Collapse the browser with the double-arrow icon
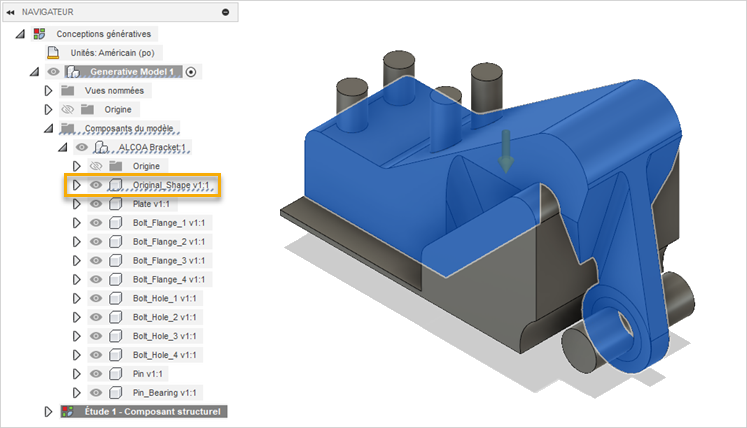The height and width of the screenshot is (428, 747). pos(10,12)
